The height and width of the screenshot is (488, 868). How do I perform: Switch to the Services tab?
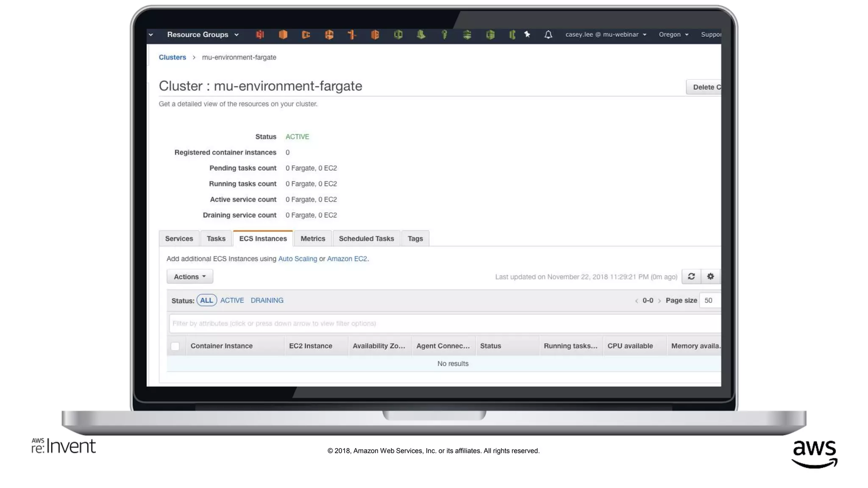179,238
